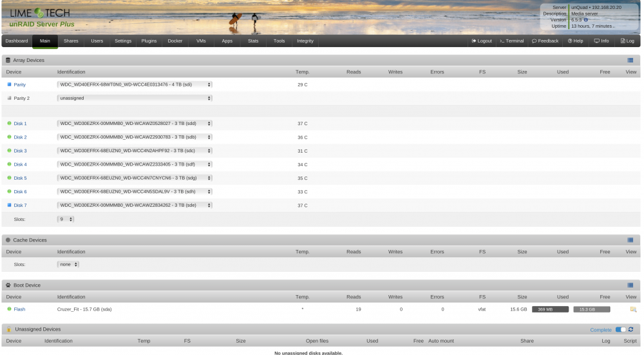Open the Settings tab

point(123,41)
